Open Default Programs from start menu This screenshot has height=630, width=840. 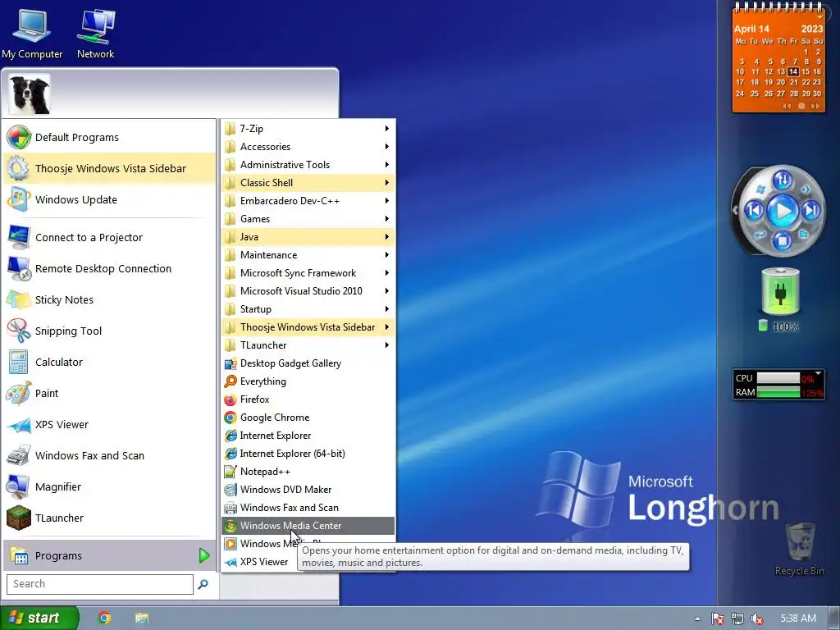click(109, 137)
